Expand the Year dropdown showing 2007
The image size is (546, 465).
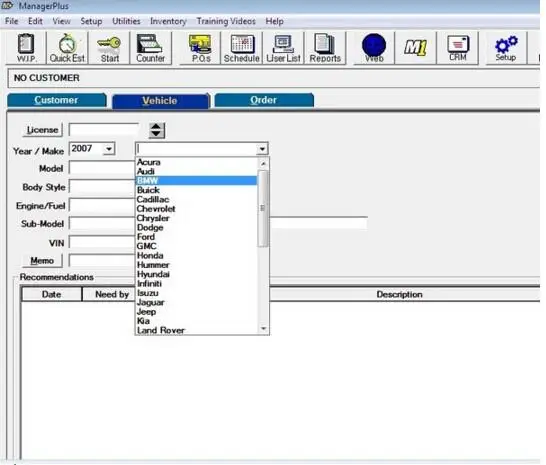pyautogui.click(x=109, y=149)
